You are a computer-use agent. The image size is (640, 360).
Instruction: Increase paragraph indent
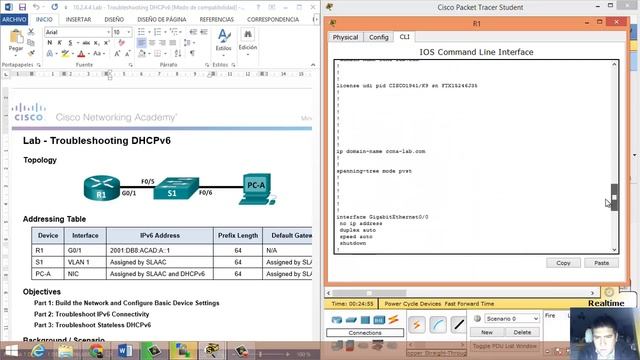coord(204,32)
